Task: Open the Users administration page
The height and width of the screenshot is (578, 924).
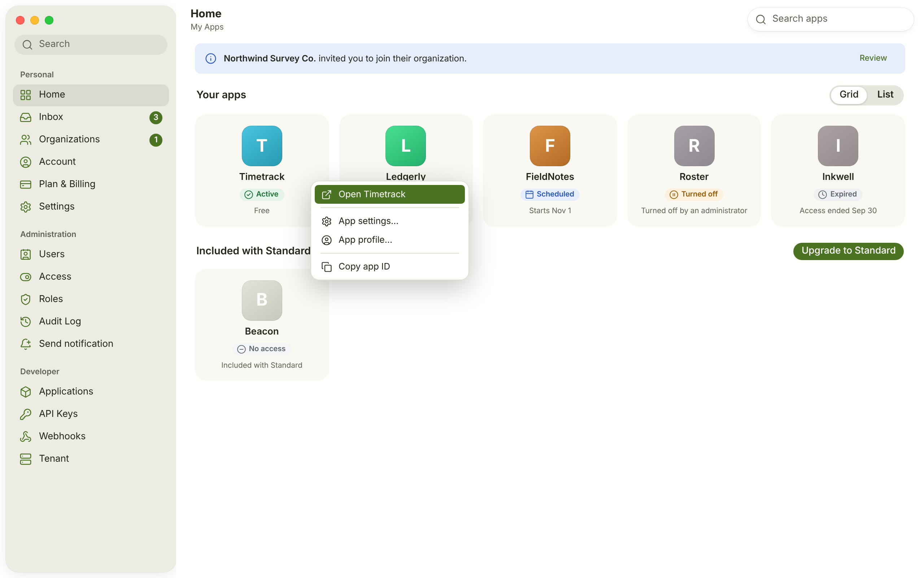Action: tap(91, 254)
